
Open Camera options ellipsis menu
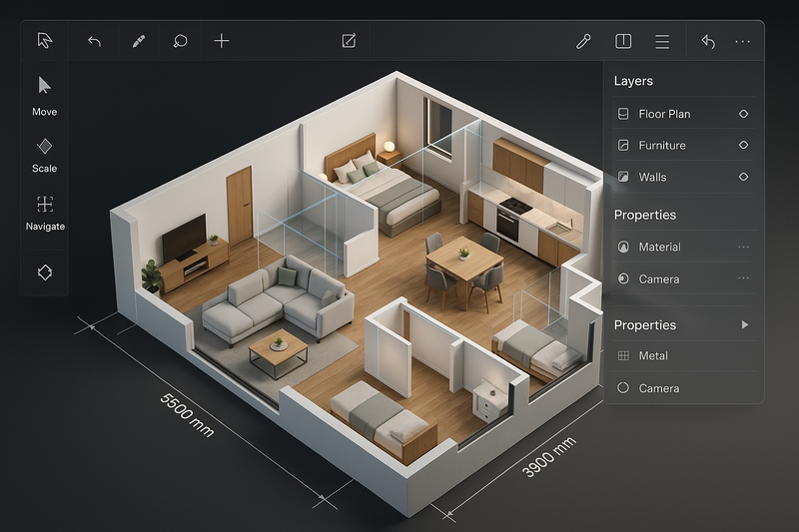coord(743,278)
